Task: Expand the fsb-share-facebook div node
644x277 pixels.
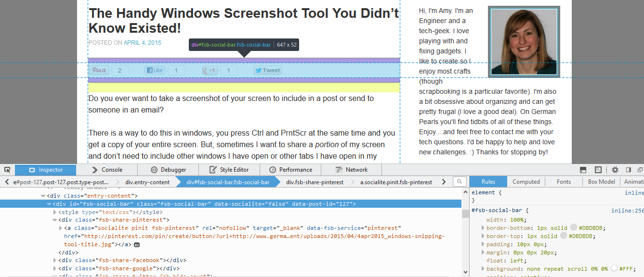Action: [54, 260]
